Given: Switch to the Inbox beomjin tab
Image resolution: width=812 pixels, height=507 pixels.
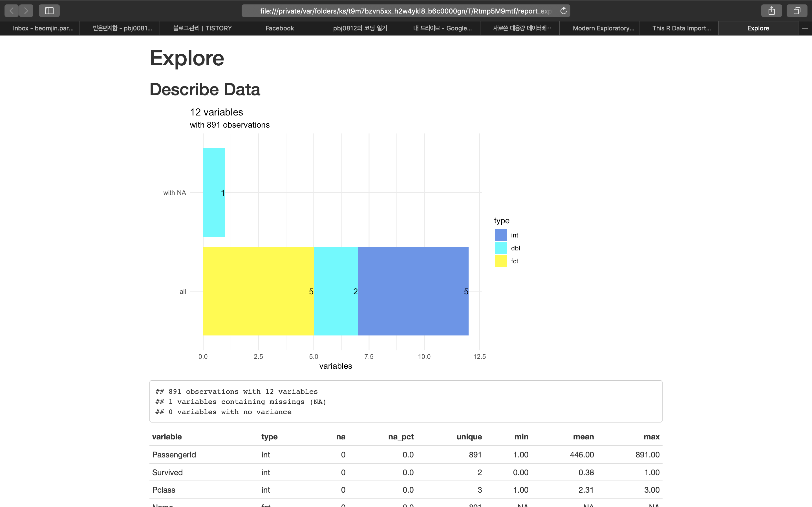Looking at the screenshot, I should (43, 28).
